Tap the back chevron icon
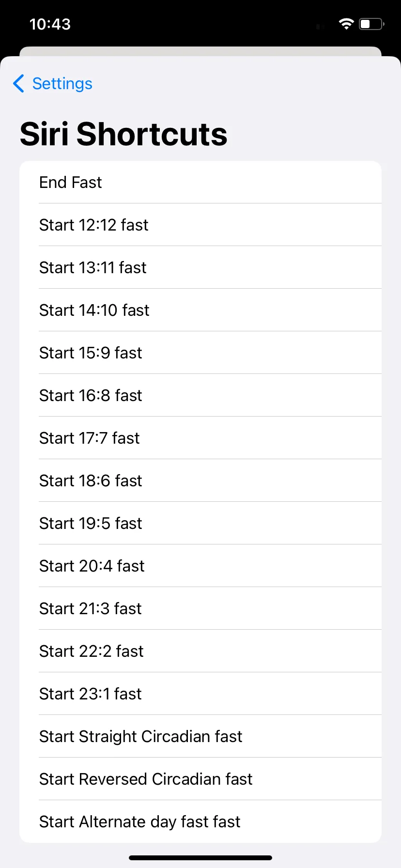Image resolution: width=401 pixels, height=868 pixels. pyautogui.click(x=18, y=83)
